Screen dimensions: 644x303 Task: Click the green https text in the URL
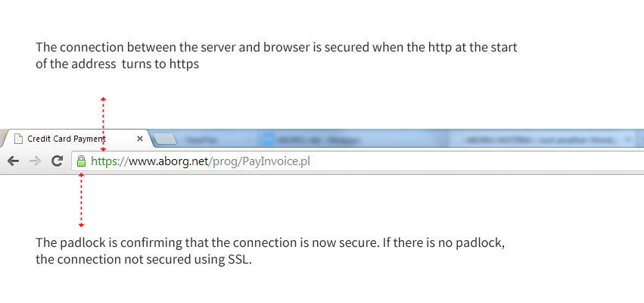point(104,161)
